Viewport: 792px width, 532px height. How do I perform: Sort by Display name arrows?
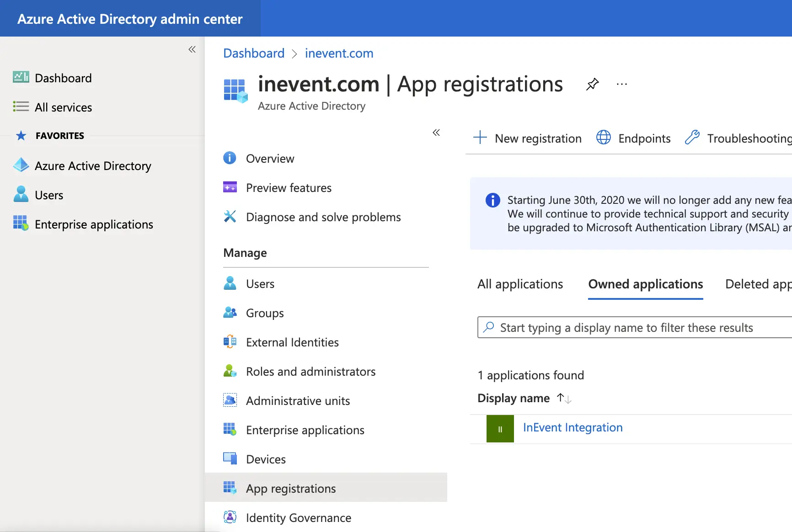click(x=564, y=399)
